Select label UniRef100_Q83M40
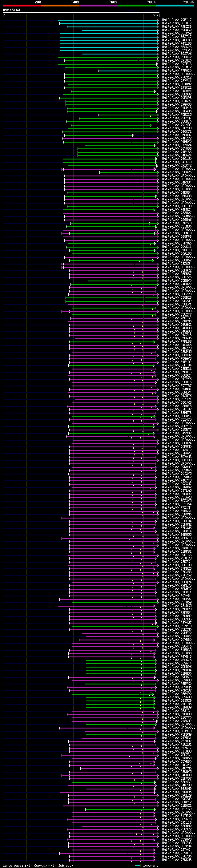 (x=177, y=470)
